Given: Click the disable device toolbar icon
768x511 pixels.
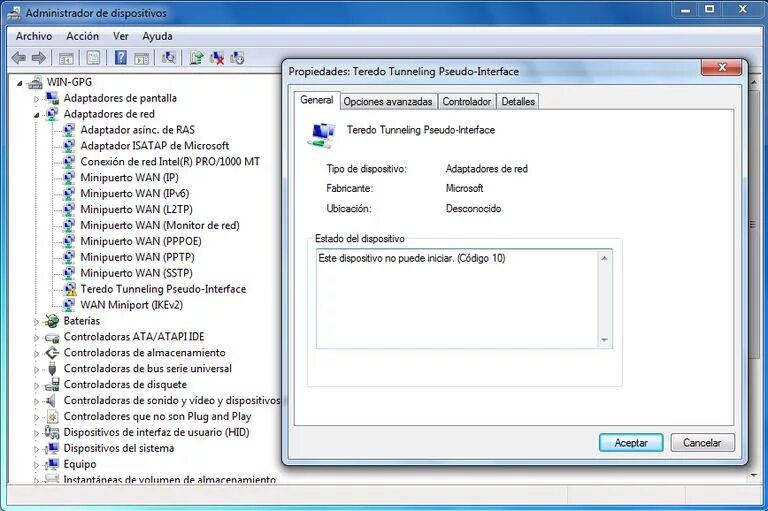Looking at the screenshot, I should 237,58.
